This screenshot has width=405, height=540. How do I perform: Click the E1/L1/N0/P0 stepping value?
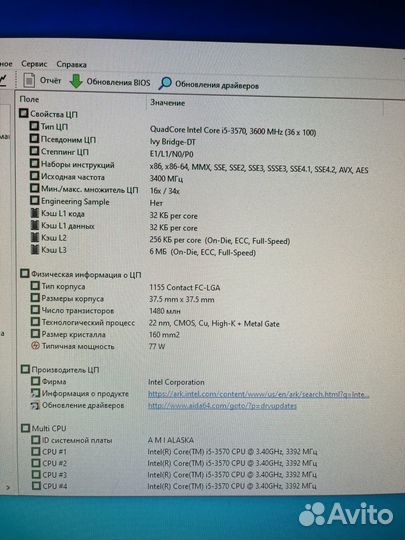pos(172,154)
